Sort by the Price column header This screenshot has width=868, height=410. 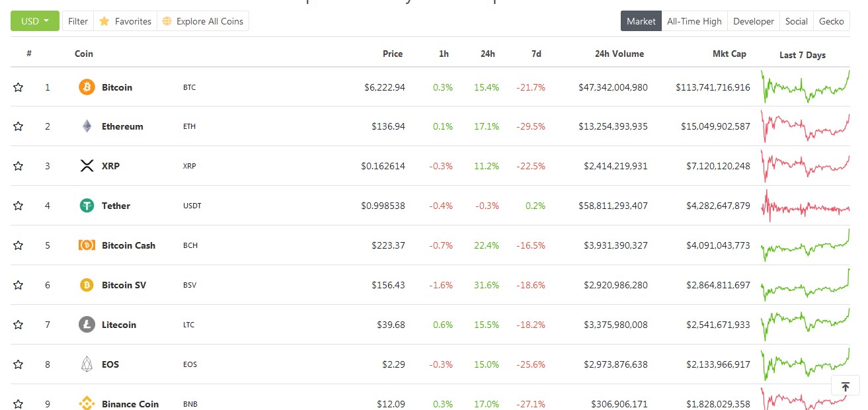click(x=393, y=54)
